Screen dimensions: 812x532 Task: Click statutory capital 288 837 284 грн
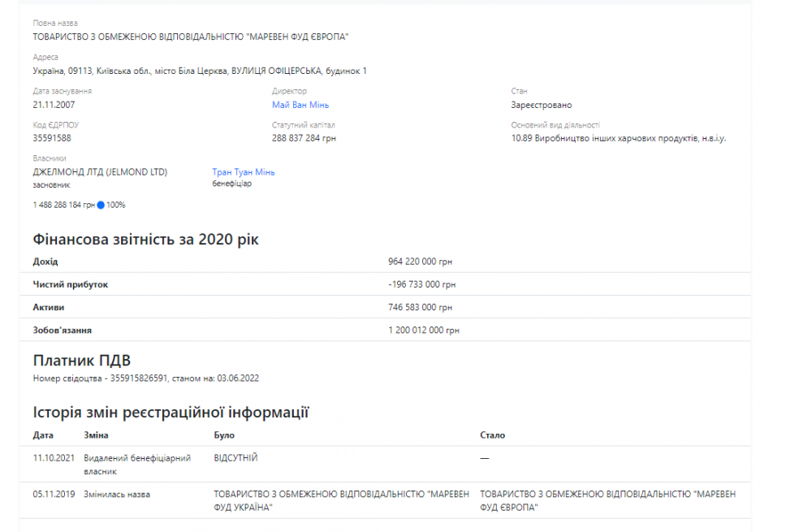point(304,138)
